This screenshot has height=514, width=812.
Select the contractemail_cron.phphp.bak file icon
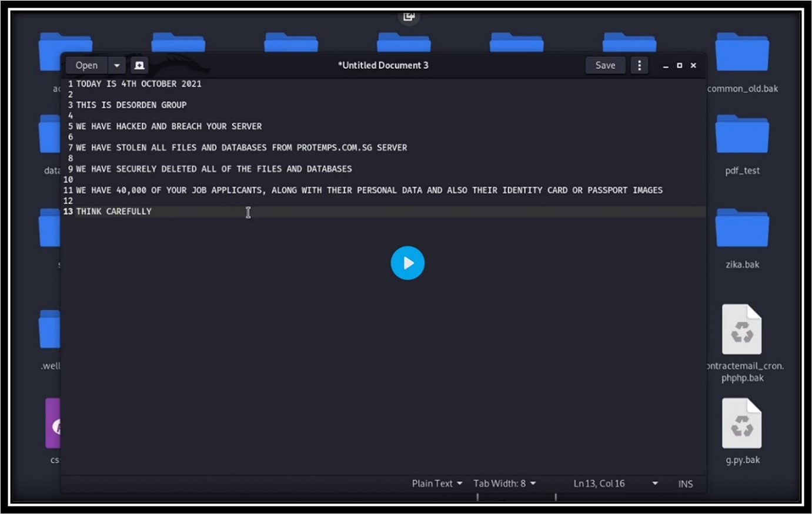(x=742, y=330)
